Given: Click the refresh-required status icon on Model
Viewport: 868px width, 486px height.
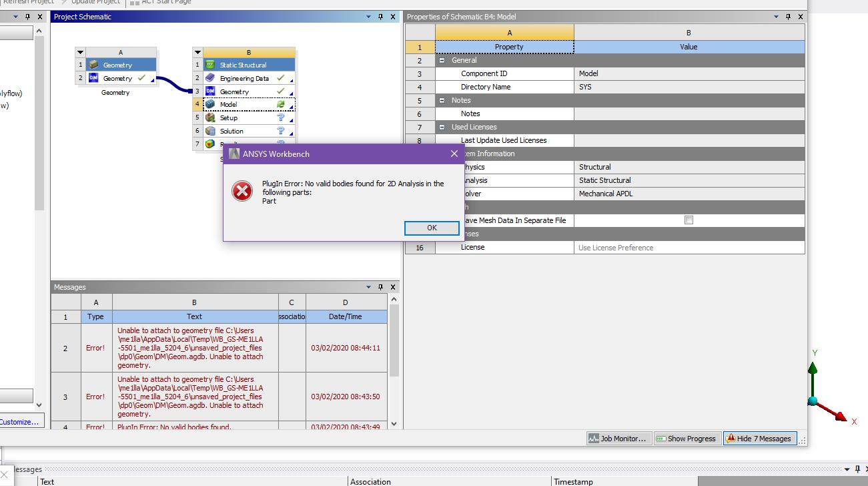Looking at the screenshot, I should [x=281, y=104].
